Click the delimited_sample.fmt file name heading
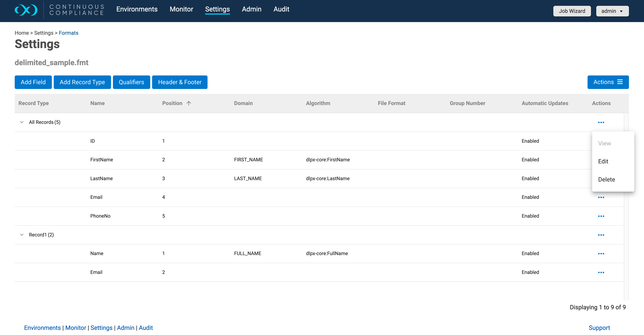The height and width of the screenshot is (335, 644). [51, 62]
